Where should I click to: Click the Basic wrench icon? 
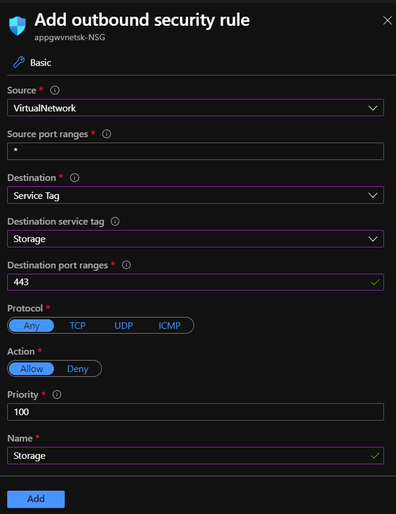(19, 62)
